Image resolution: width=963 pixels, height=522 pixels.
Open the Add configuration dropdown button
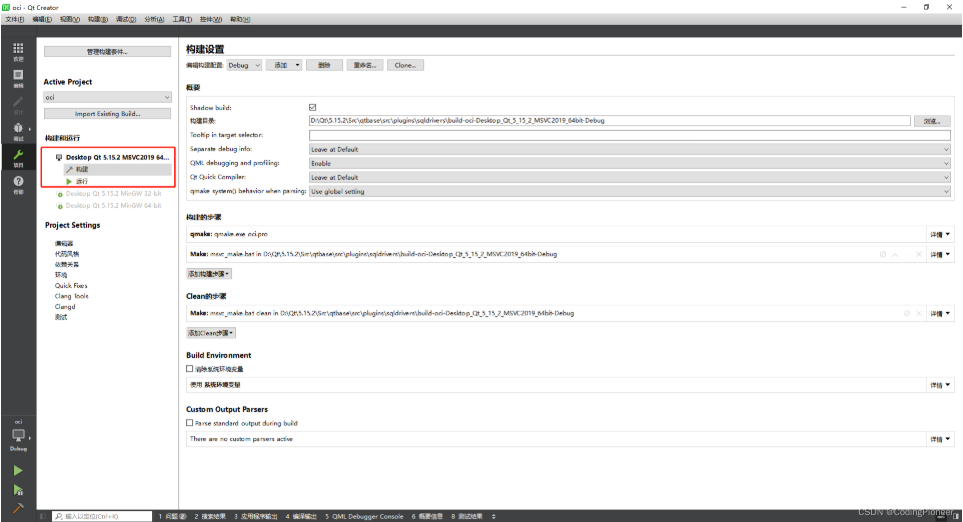[x=284, y=65]
